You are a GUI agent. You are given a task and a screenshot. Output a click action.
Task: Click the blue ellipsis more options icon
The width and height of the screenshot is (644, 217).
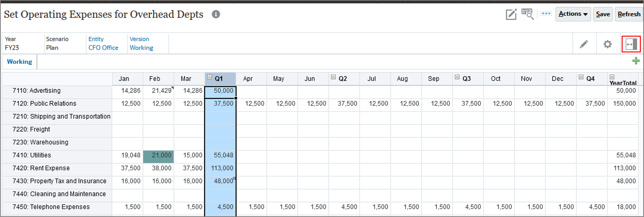(x=546, y=14)
